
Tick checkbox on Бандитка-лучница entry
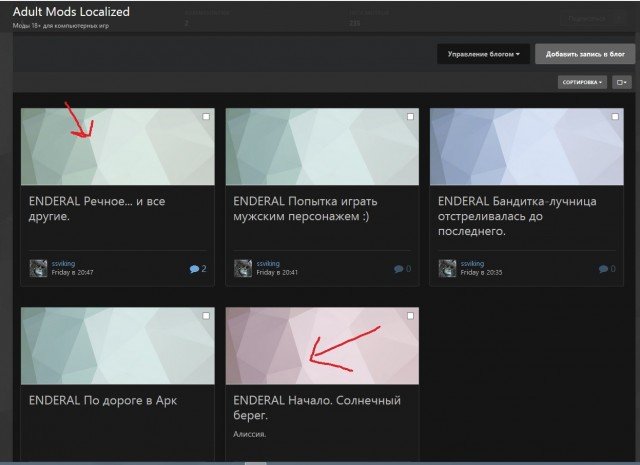(614, 117)
